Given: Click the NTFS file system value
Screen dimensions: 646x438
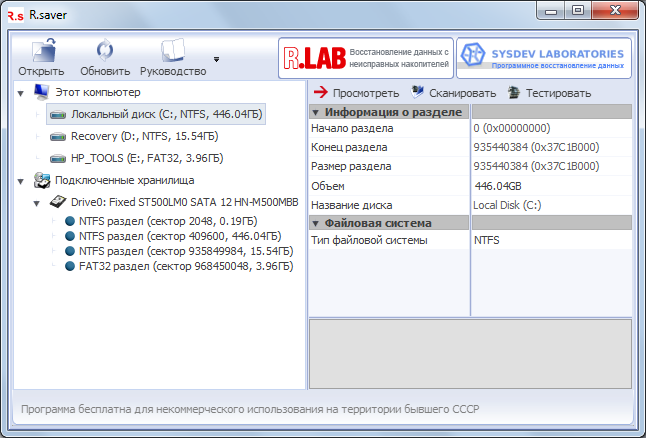Looking at the screenshot, I should pyautogui.click(x=487, y=240).
